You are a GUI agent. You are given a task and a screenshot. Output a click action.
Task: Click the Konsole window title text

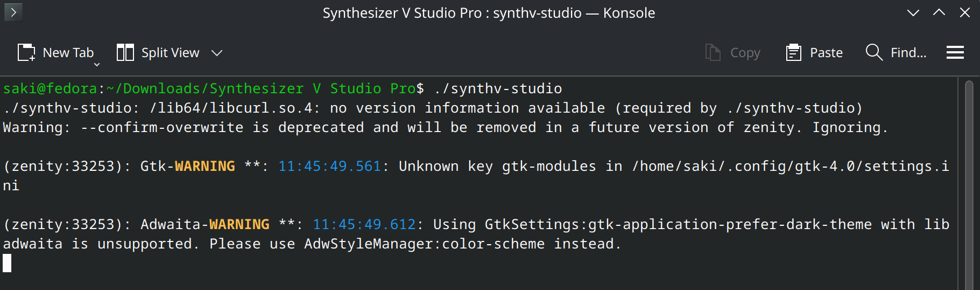[489, 13]
